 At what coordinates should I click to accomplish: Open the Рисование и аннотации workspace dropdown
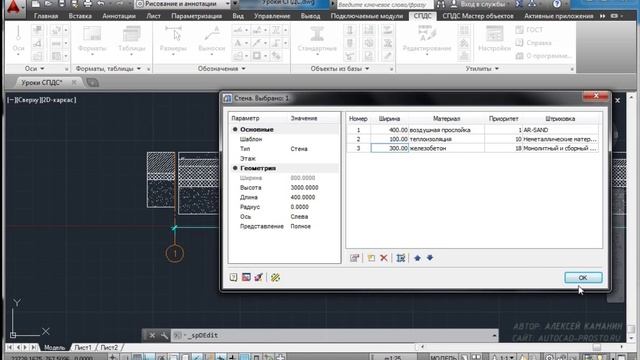[228, 4]
